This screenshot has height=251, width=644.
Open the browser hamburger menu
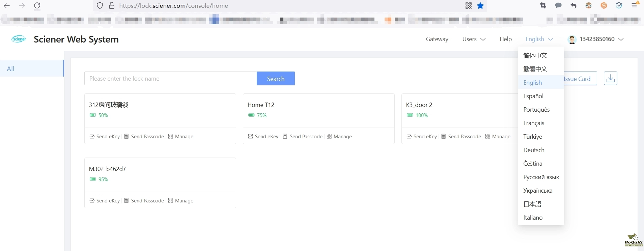click(x=634, y=5)
